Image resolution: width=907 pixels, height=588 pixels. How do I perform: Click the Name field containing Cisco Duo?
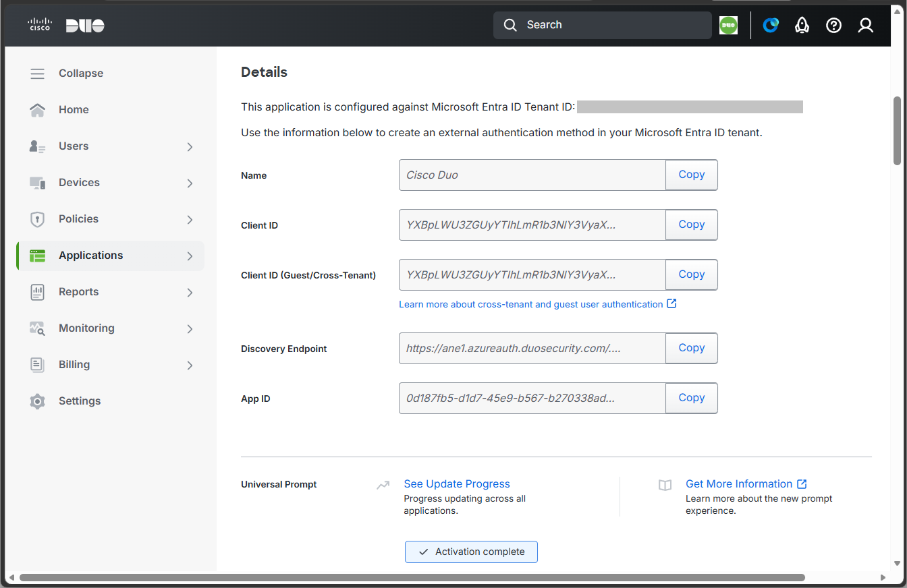coord(532,175)
